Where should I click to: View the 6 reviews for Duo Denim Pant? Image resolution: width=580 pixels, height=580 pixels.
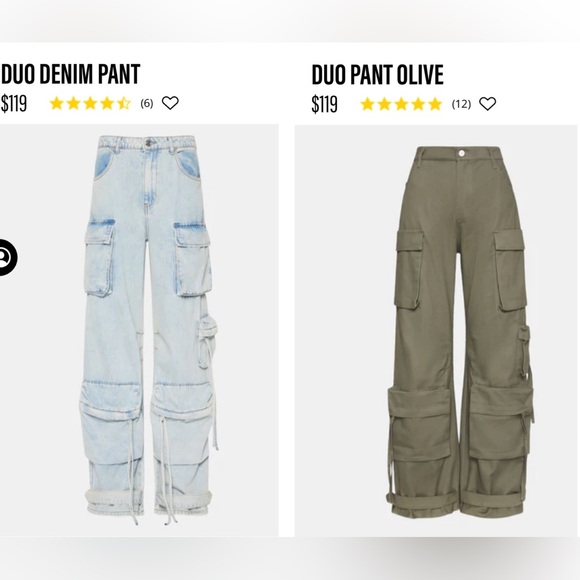tap(146, 103)
